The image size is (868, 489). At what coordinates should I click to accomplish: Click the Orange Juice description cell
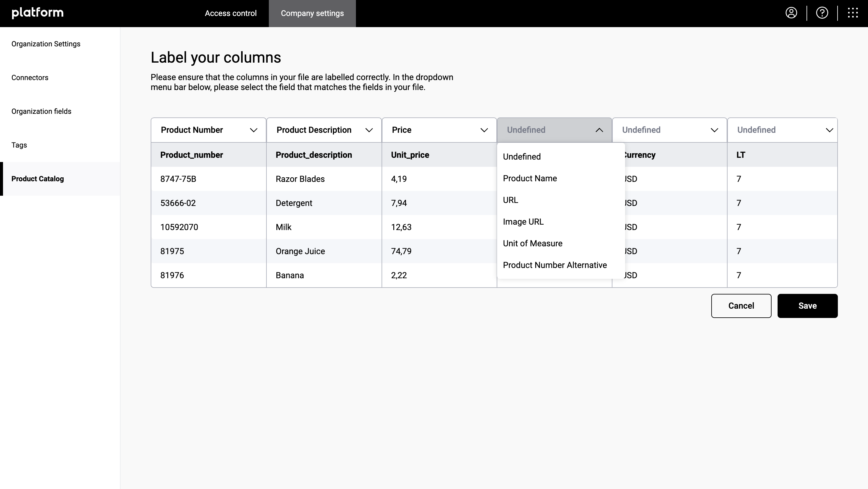[324, 251]
